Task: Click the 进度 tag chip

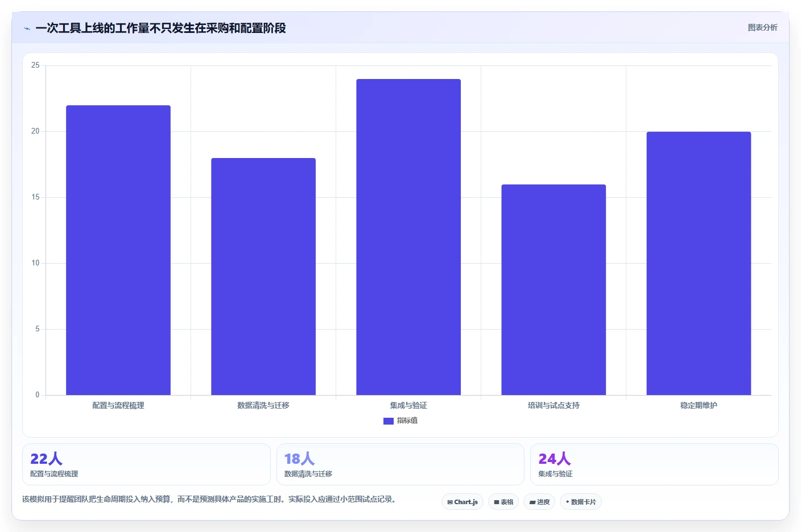Action: [x=539, y=502]
